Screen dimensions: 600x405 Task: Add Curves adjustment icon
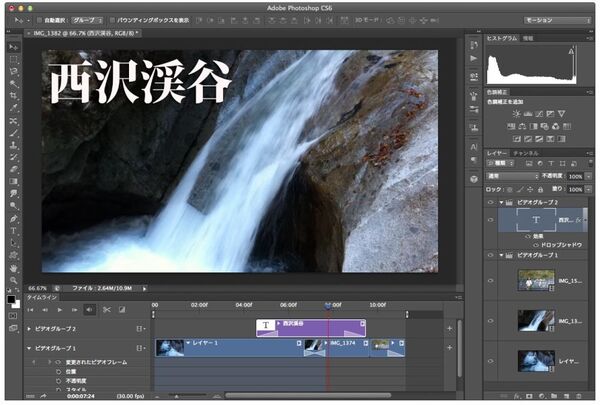pos(539,114)
